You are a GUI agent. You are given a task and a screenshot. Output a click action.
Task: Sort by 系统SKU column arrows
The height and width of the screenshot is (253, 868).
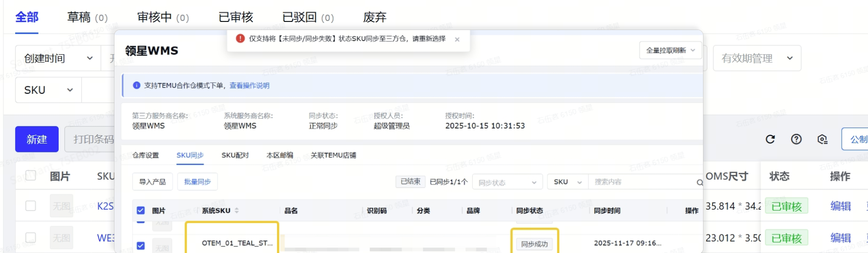coord(237,211)
